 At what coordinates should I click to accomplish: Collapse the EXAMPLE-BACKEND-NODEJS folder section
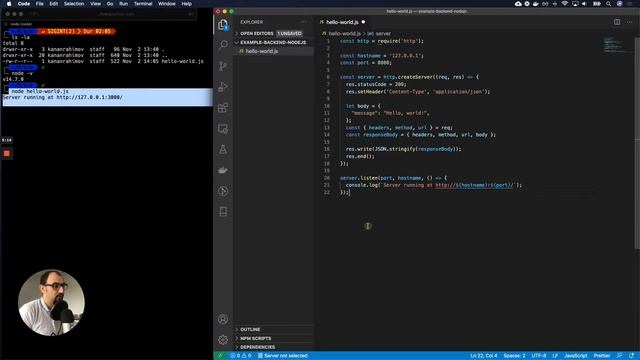[273, 42]
